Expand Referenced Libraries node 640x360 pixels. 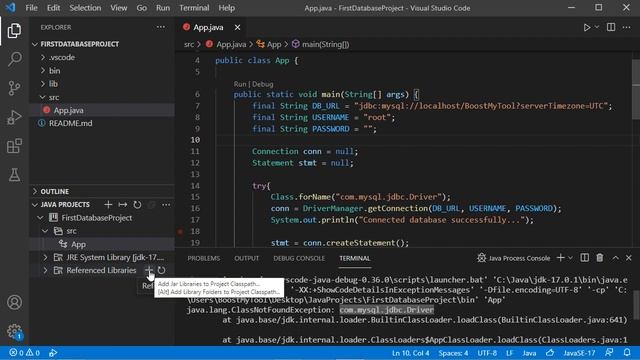(x=45, y=270)
